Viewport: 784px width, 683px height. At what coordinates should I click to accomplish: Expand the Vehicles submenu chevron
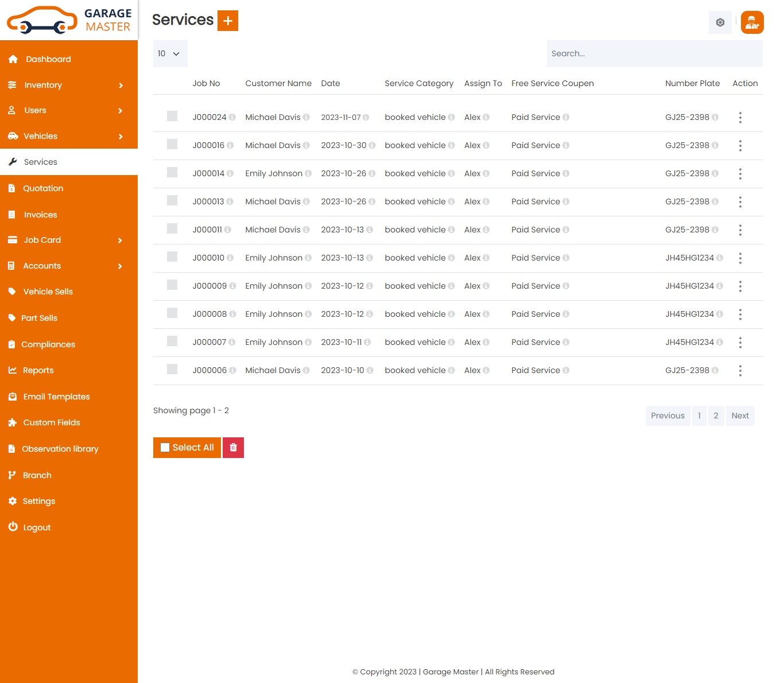pyautogui.click(x=121, y=137)
